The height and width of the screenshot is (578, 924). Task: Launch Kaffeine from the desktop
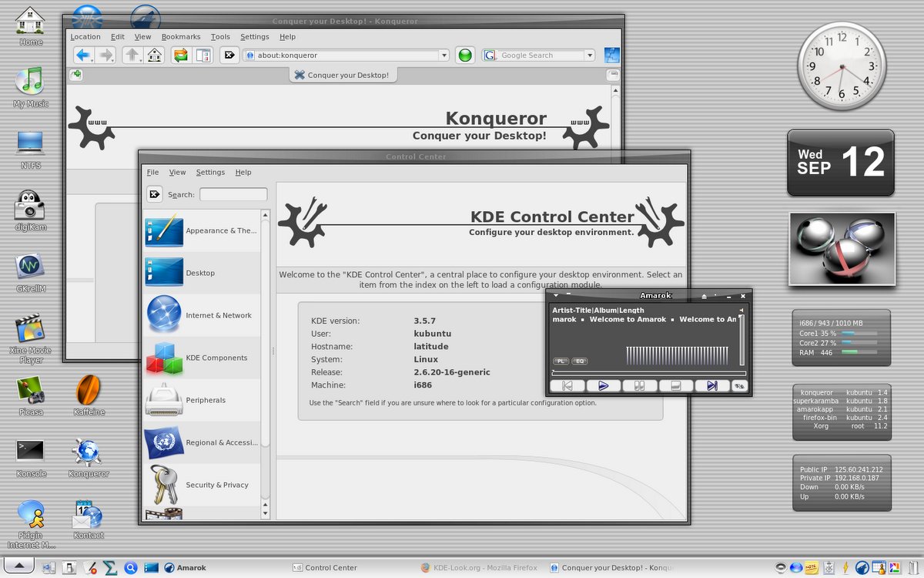pyautogui.click(x=89, y=395)
